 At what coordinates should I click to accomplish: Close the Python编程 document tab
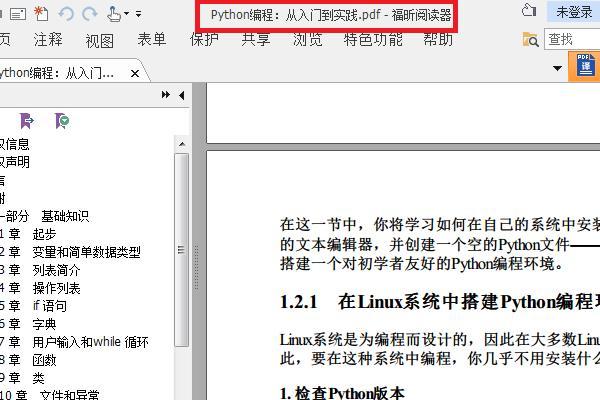[135, 73]
